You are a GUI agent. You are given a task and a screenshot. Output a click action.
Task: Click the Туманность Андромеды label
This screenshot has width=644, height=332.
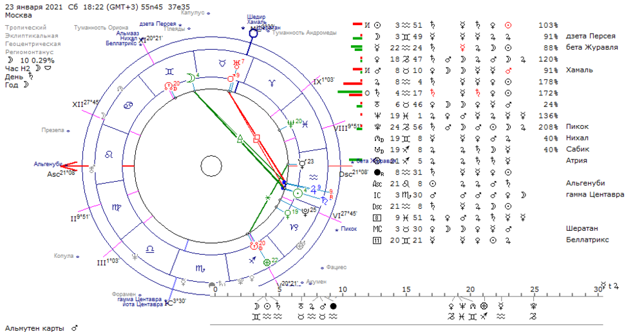(x=305, y=32)
